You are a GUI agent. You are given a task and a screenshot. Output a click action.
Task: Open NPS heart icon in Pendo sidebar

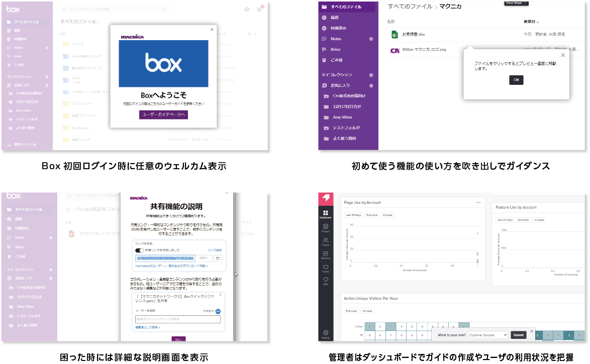tap(326, 281)
